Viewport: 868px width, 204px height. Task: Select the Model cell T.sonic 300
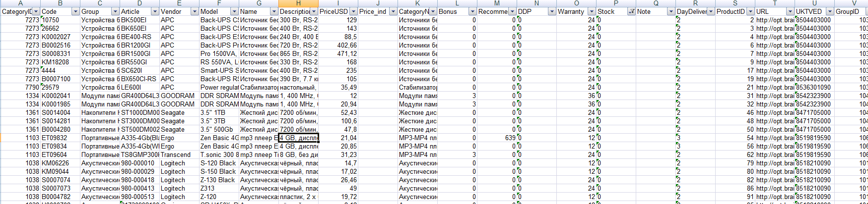219,154
